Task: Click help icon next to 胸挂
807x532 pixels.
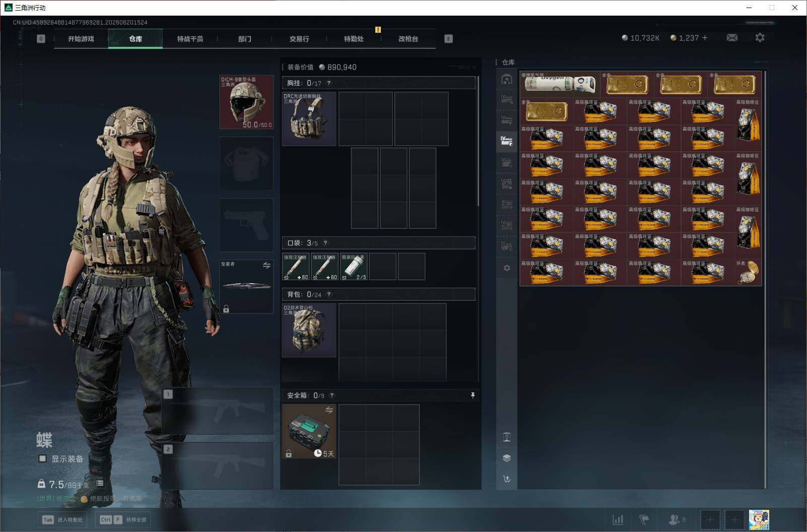Action: (x=329, y=83)
